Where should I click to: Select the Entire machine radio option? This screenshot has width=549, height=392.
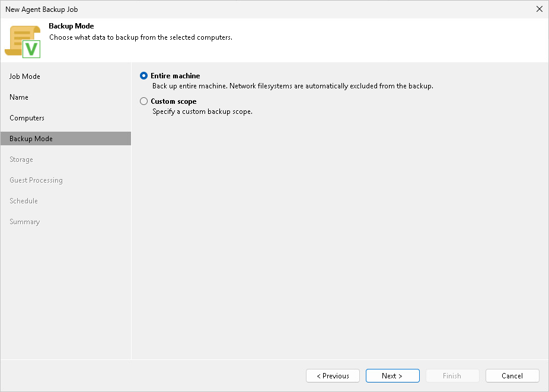(143, 76)
